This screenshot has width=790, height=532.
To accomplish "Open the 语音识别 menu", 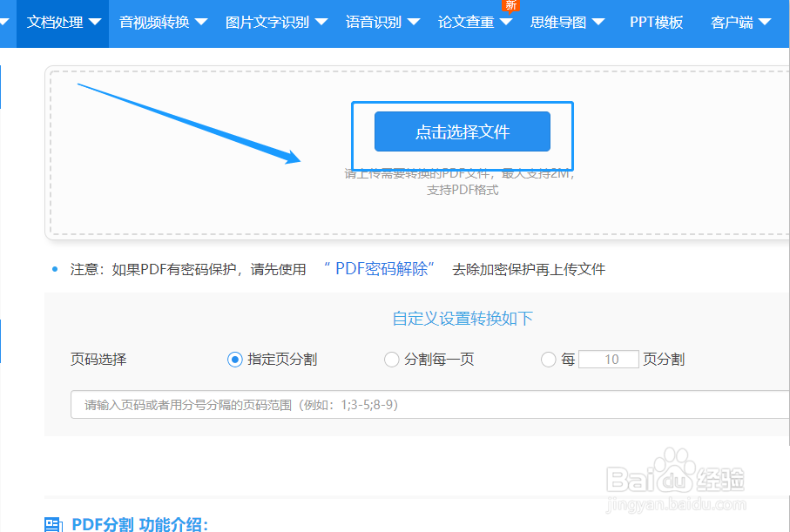I will tap(375, 24).
